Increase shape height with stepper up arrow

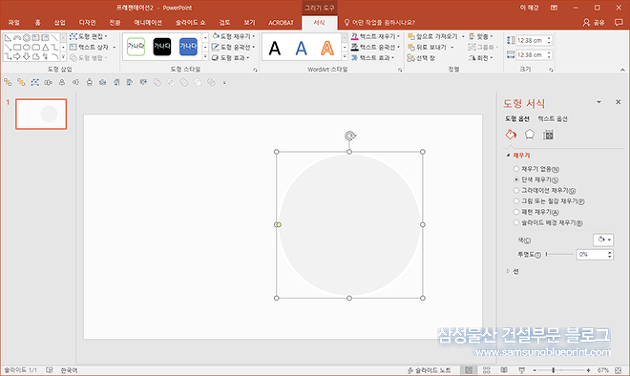549,38
